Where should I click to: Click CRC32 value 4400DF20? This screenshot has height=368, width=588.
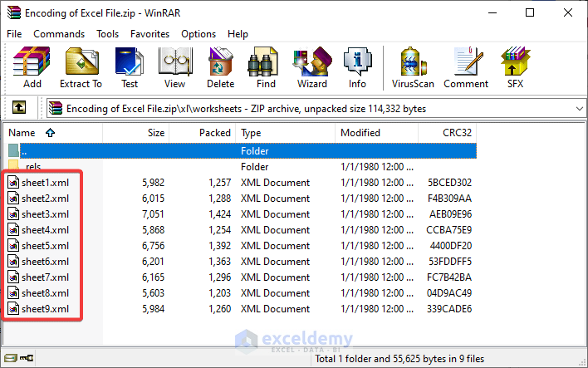coord(451,246)
